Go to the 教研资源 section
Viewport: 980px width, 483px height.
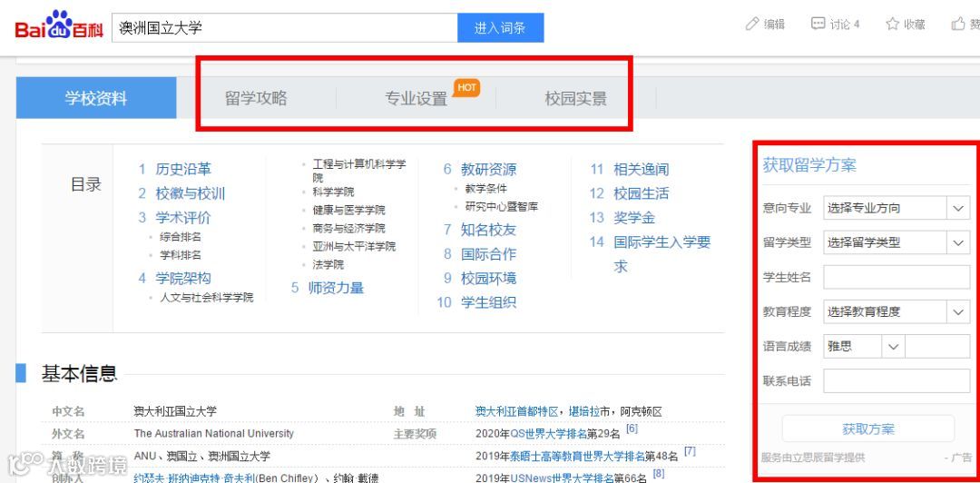(x=489, y=169)
